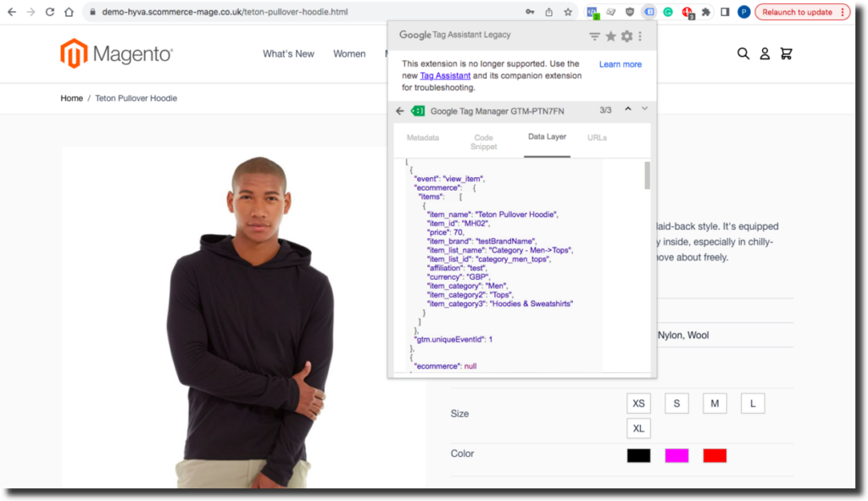Open Chrome extensions puzzle icon
868x501 pixels.
[706, 12]
